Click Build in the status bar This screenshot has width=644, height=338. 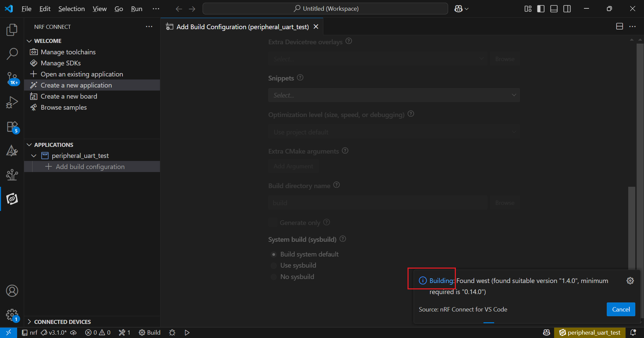pos(150,333)
